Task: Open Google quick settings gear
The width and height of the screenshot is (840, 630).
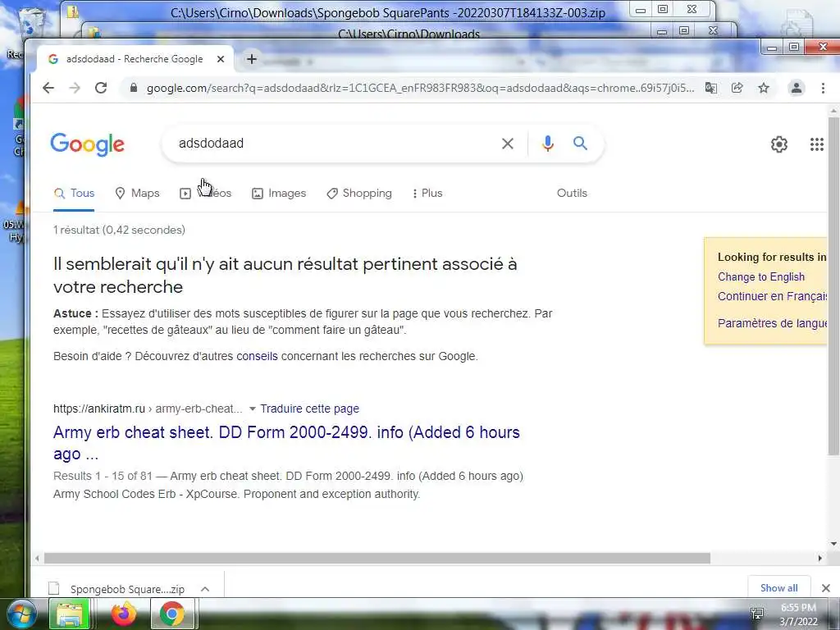Action: click(x=779, y=144)
